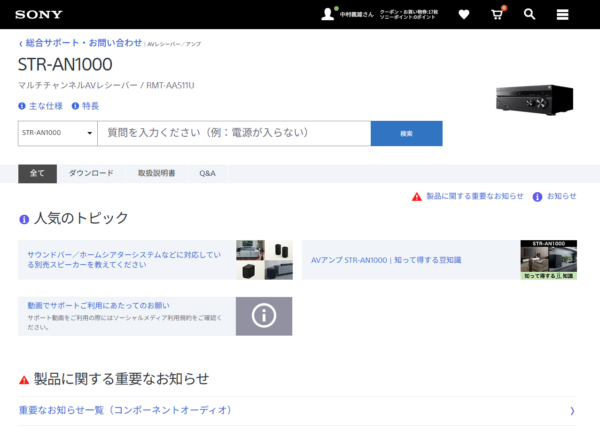This screenshot has width=600, height=447.
Task: Open the サウンドバー別売スピーカー topic
Action: click(x=124, y=260)
